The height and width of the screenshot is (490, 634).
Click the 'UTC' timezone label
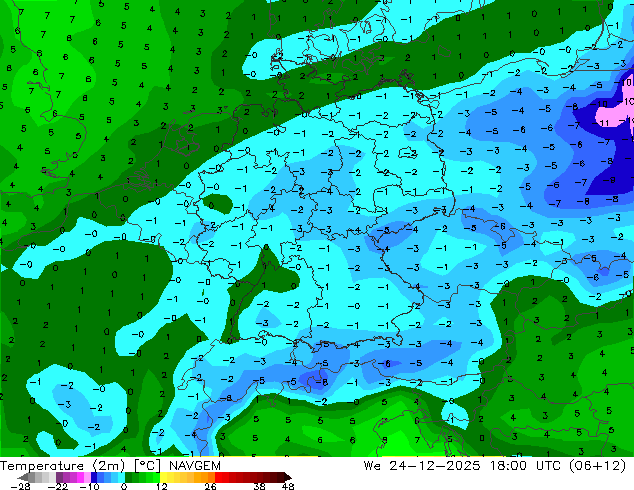click(548, 466)
